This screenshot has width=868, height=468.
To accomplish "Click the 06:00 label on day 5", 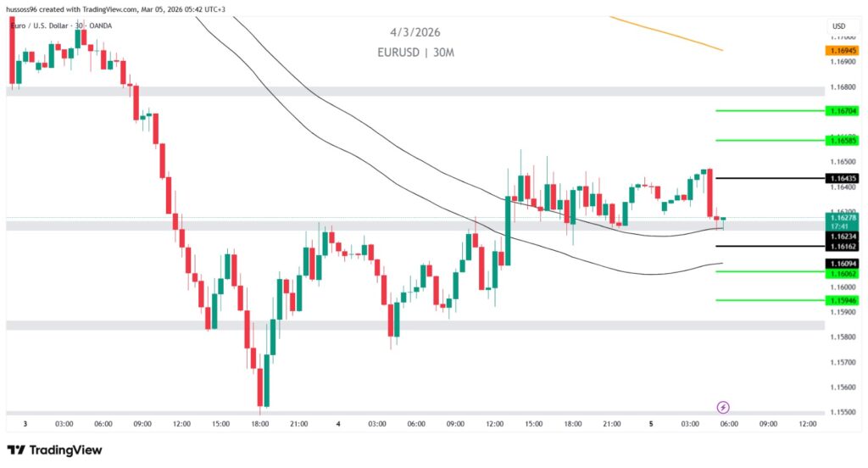I will [x=729, y=424].
